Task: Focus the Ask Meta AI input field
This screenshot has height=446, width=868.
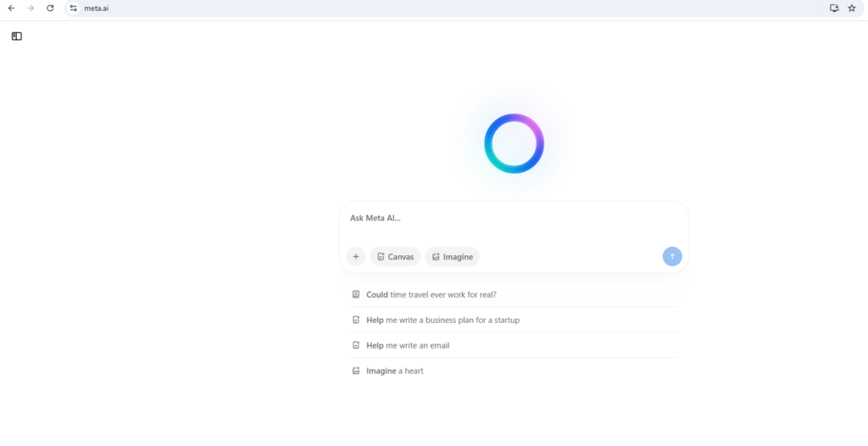Action: (514, 218)
